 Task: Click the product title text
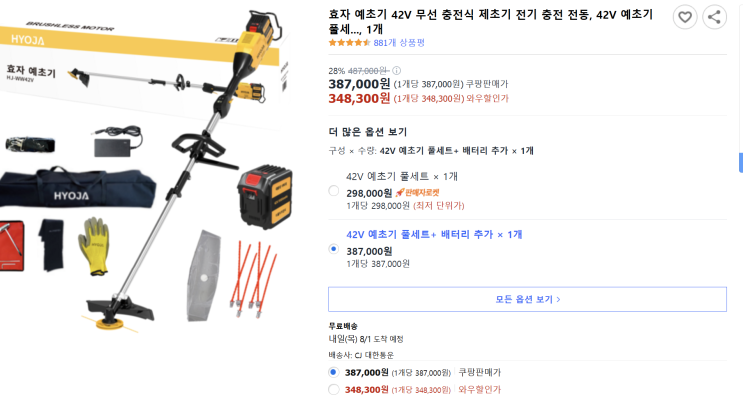490,22
